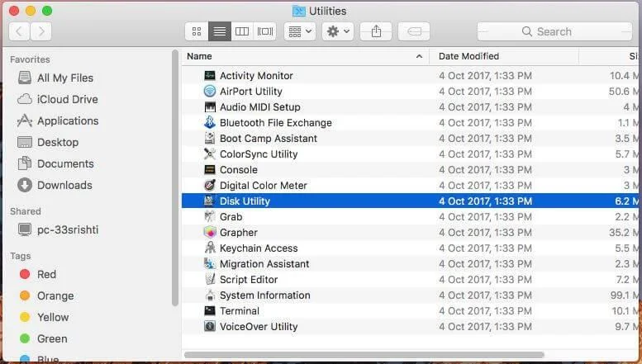Viewport: 642px width, 364px height.
Task: Open iCloud Drive in sidebar
Action: [58, 99]
